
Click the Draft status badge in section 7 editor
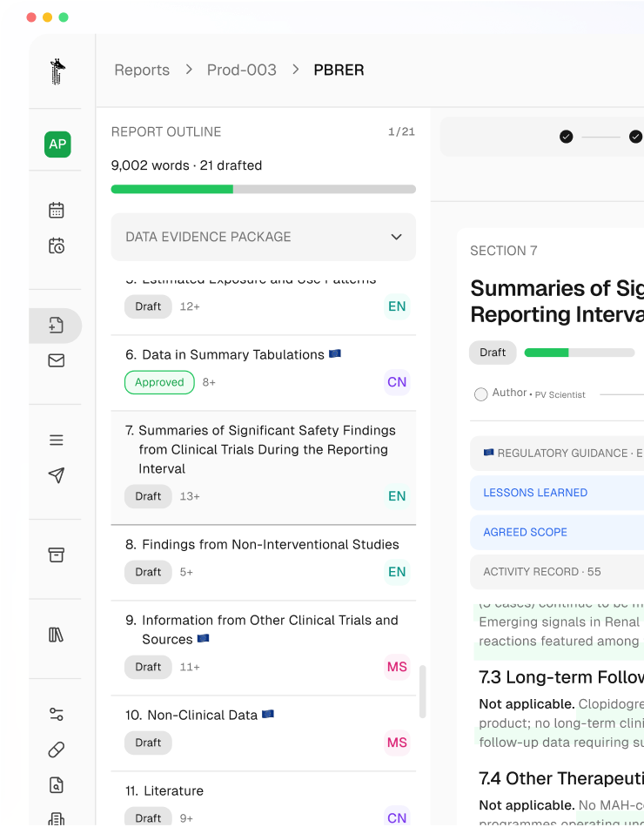(493, 353)
